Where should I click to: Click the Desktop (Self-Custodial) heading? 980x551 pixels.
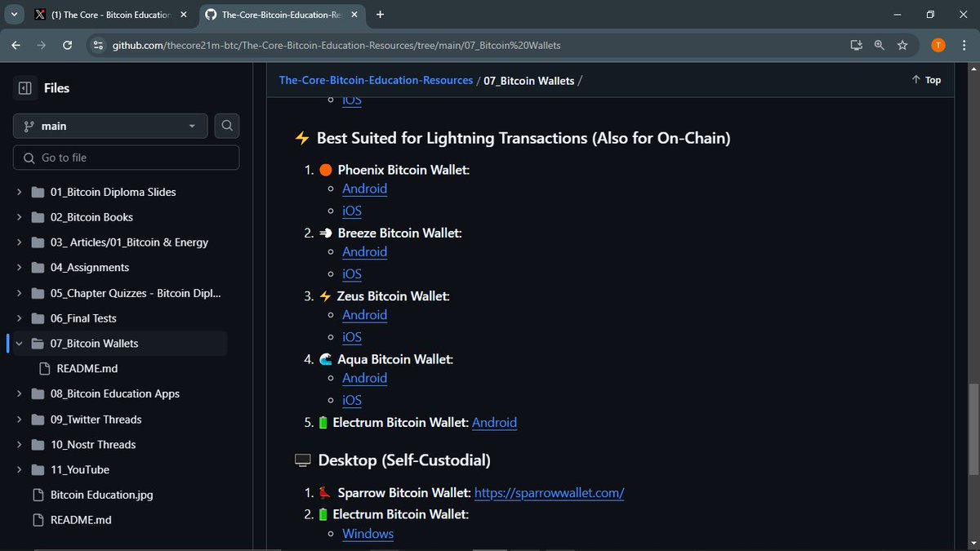[393, 460]
